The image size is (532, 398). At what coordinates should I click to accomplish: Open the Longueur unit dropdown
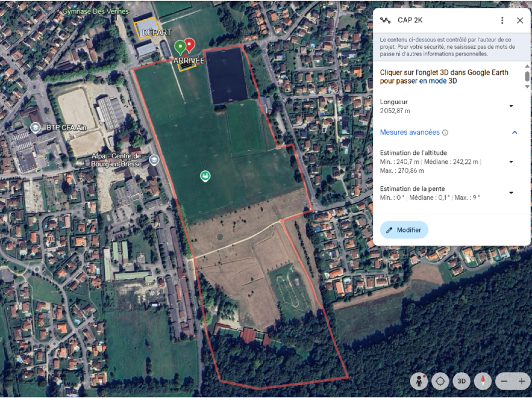point(511,106)
